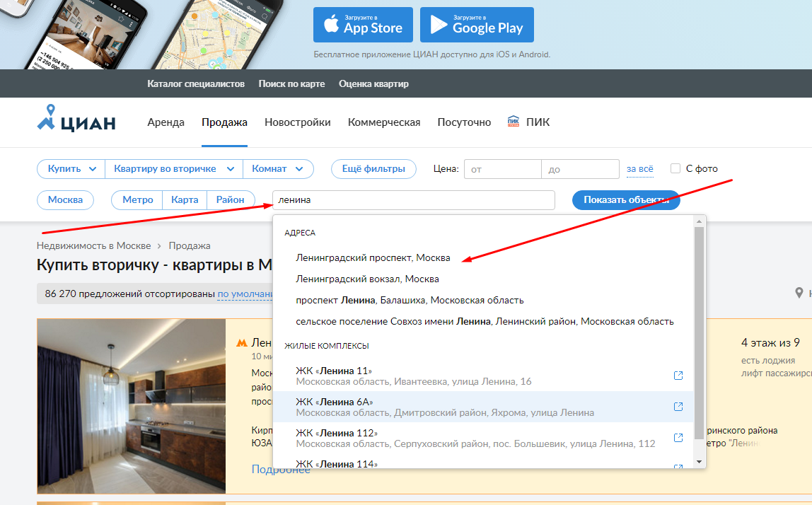Click 'Ещё фильтры' button

tap(373, 169)
